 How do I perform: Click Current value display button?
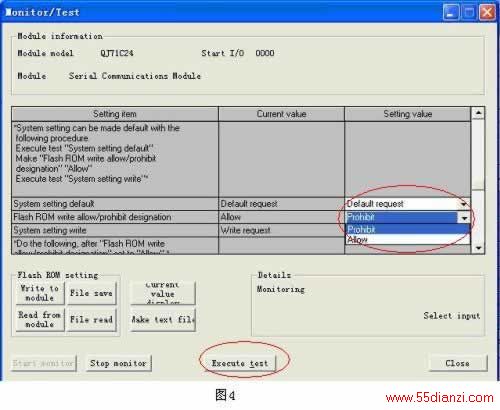[x=163, y=293]
